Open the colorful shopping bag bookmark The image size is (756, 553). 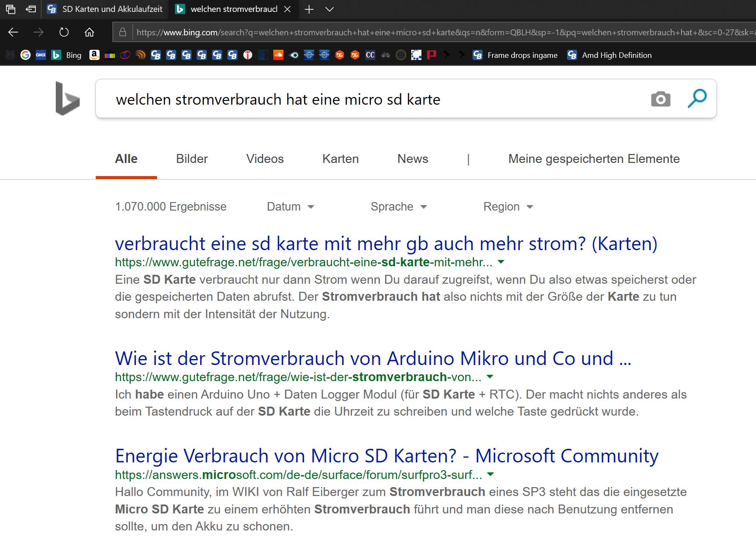(110, 55)
